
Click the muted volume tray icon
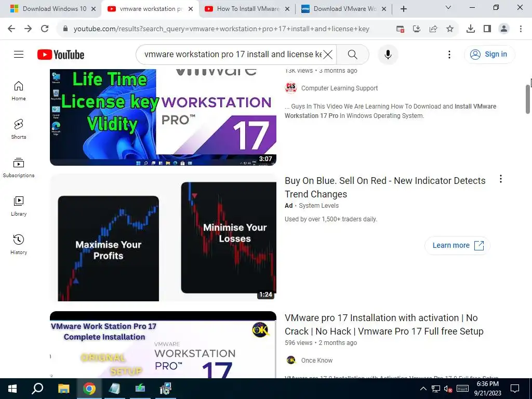(x=448, y=389)
